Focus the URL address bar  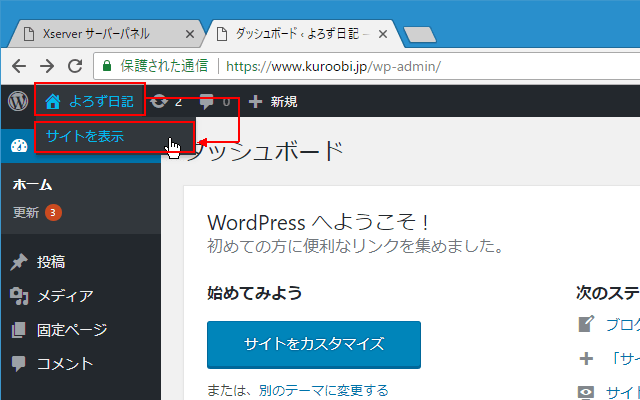[x=367, y=66]
